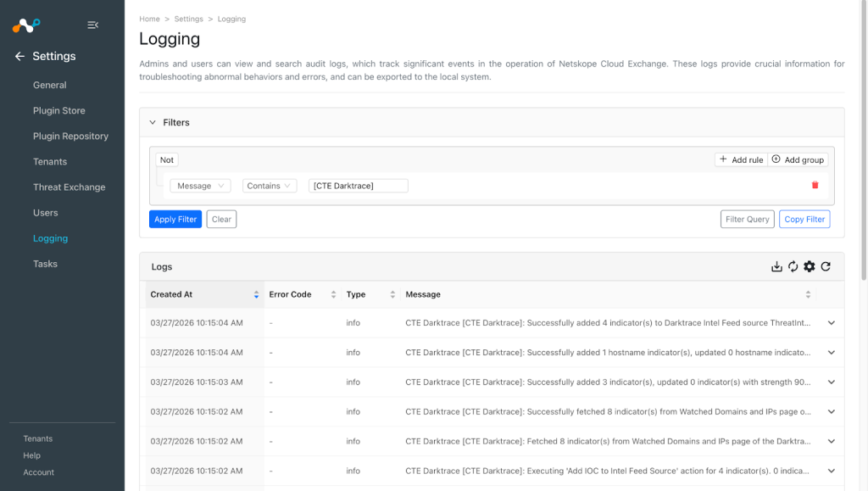Click message 'Successfully fetched 8 indicator(s)'
The height and width of the screenshot is (491, 868).
pos(608,412)
